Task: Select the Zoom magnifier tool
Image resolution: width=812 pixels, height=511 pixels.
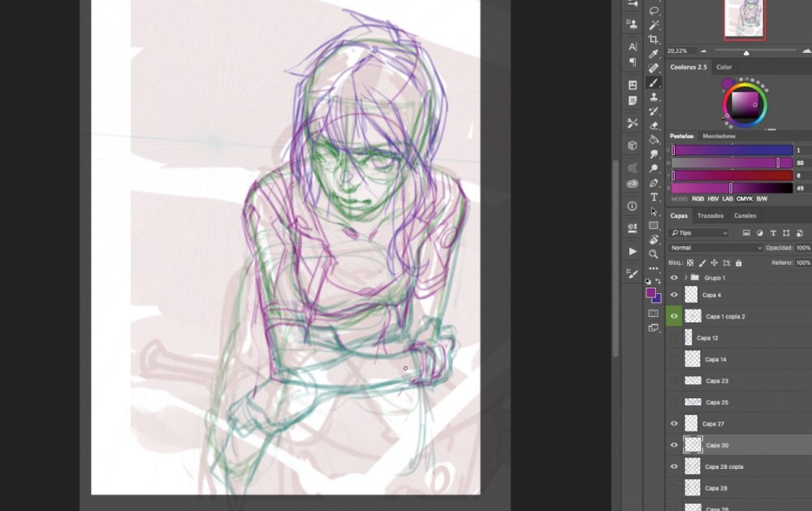Action: (654, 254)
